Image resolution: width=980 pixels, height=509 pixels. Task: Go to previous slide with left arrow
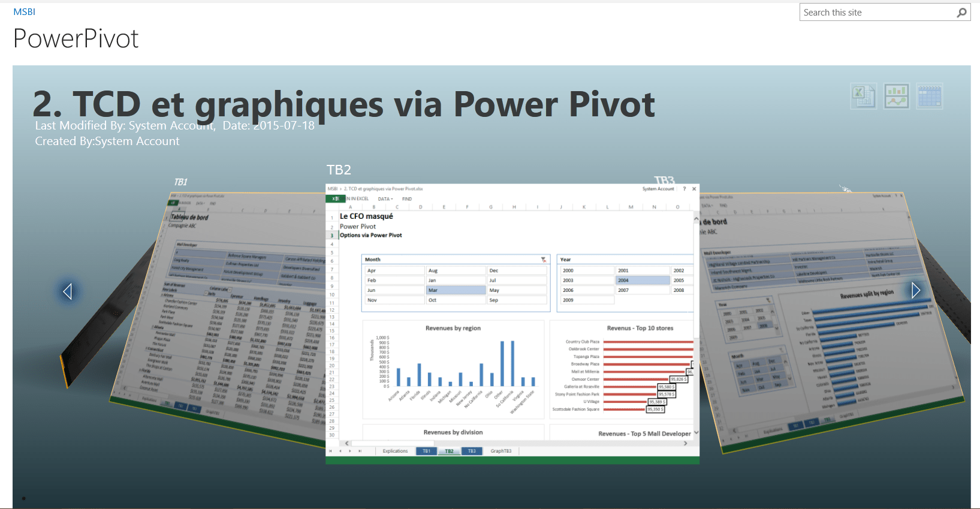[68, 291]
